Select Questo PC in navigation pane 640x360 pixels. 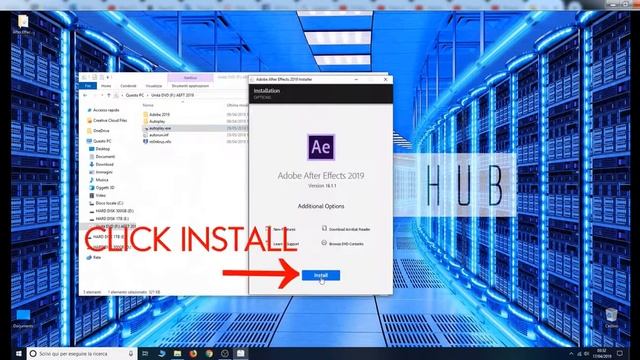[102, 141]
